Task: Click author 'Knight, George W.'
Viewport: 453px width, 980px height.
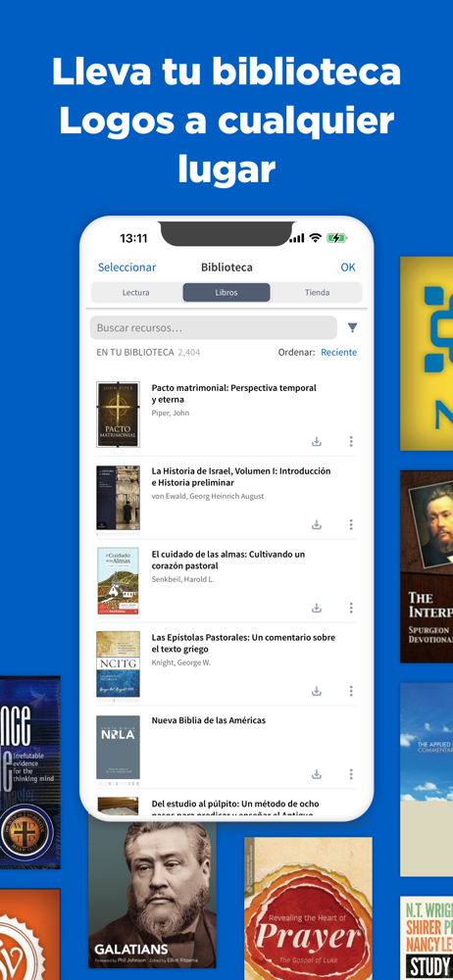Action: pyautogui.click(x=180, y=662)
